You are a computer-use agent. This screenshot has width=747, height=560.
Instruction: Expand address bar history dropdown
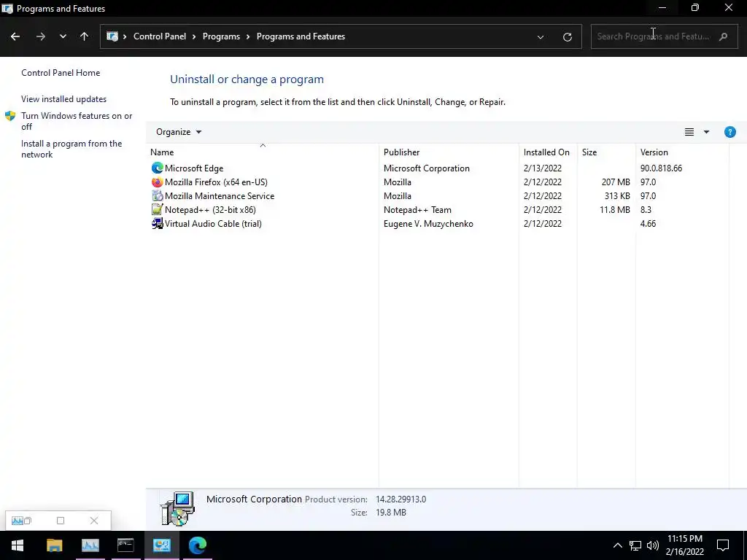541,36
